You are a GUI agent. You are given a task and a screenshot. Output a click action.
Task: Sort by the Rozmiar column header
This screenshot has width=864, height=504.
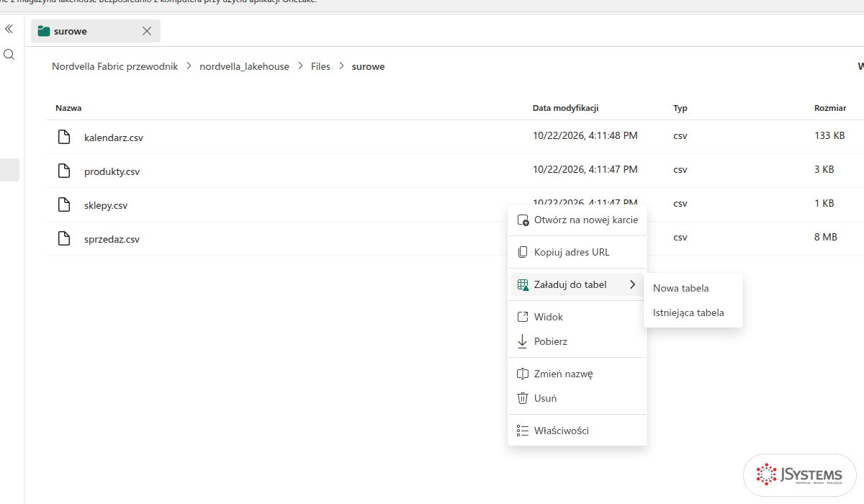point(830,108)
